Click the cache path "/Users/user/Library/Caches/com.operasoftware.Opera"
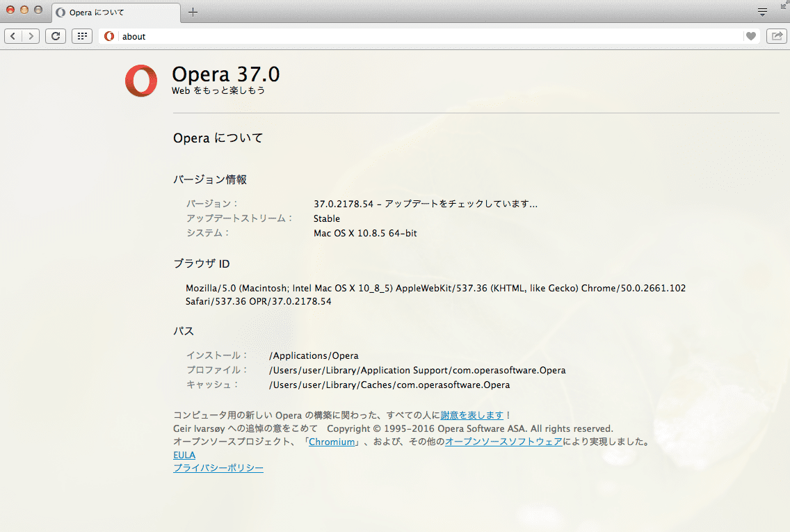 (389, 385)
